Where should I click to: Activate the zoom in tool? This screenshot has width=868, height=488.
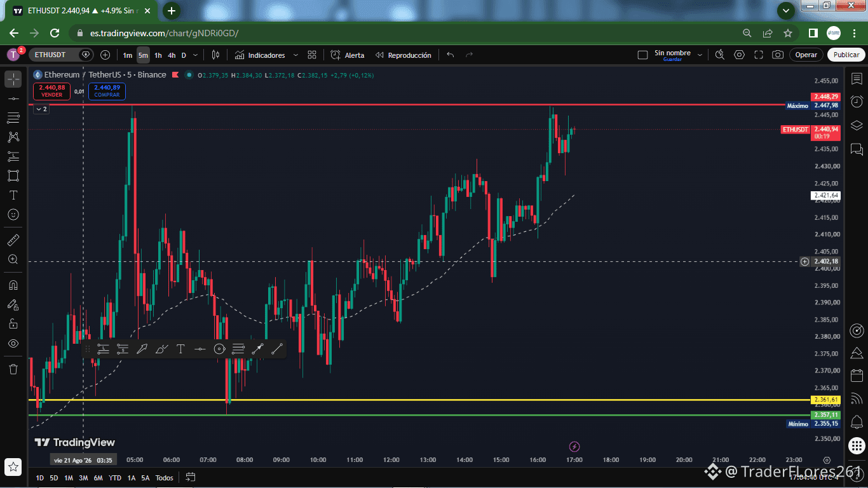click(13, 259)
